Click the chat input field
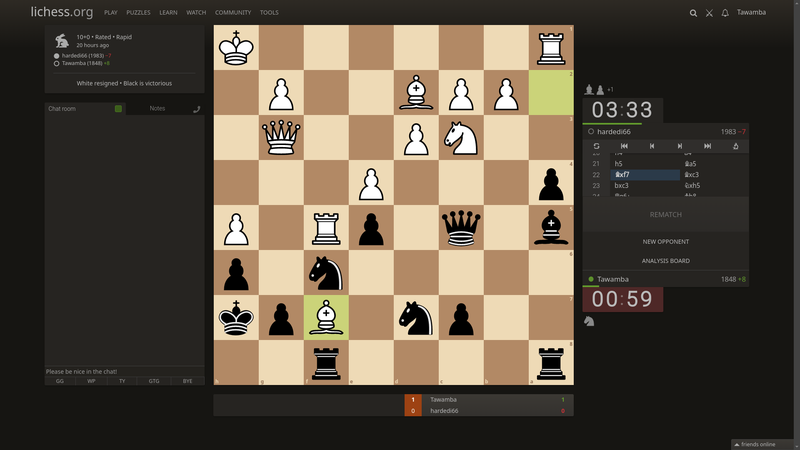 click(124, 371)
